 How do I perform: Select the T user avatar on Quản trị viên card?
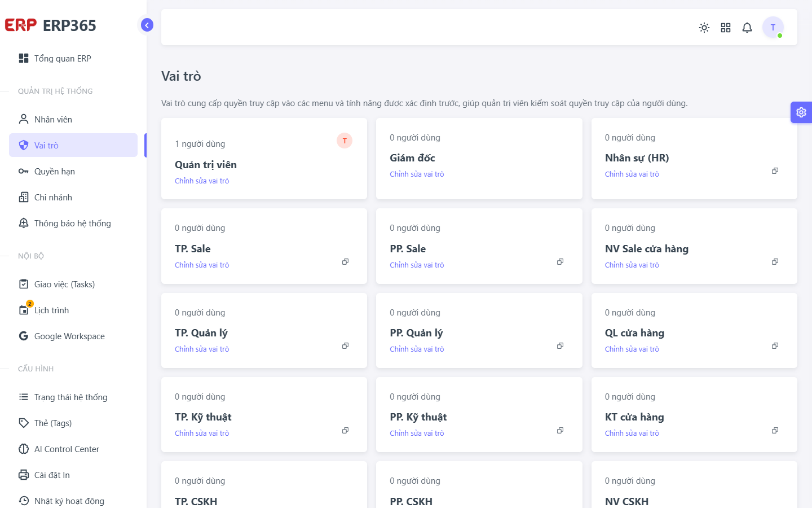345,141
